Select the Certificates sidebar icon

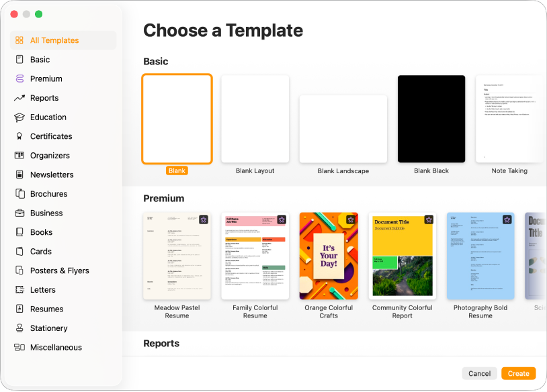click(21, 136)
